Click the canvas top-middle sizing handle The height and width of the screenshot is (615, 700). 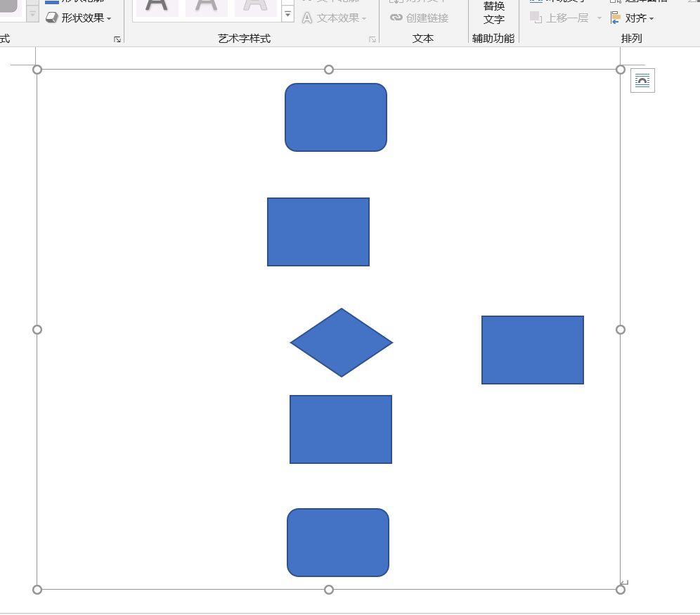[329, 70]
